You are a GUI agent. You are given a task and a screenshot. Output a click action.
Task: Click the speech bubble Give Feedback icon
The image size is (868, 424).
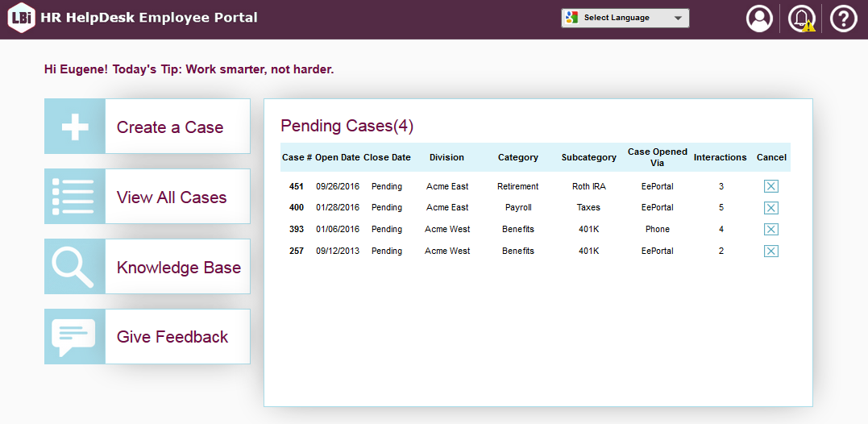click(x=75, y=337)
